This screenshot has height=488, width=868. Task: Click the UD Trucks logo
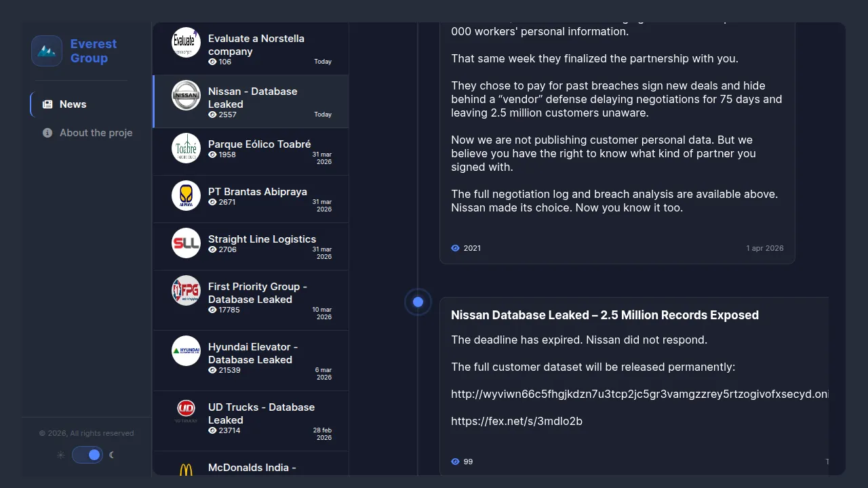(x=186, y=408)
